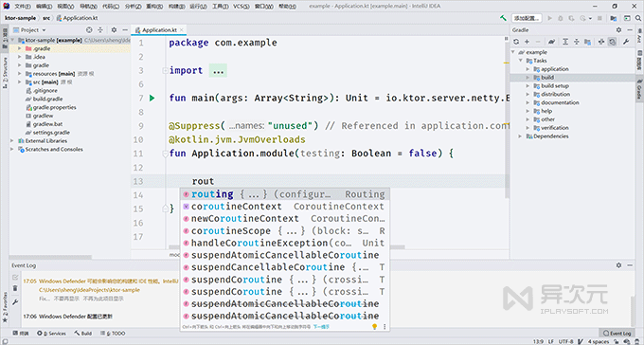Click the trash clear icon in the Event Log
The height and width of the screenshot is (345, 644).
click(15, 289)
